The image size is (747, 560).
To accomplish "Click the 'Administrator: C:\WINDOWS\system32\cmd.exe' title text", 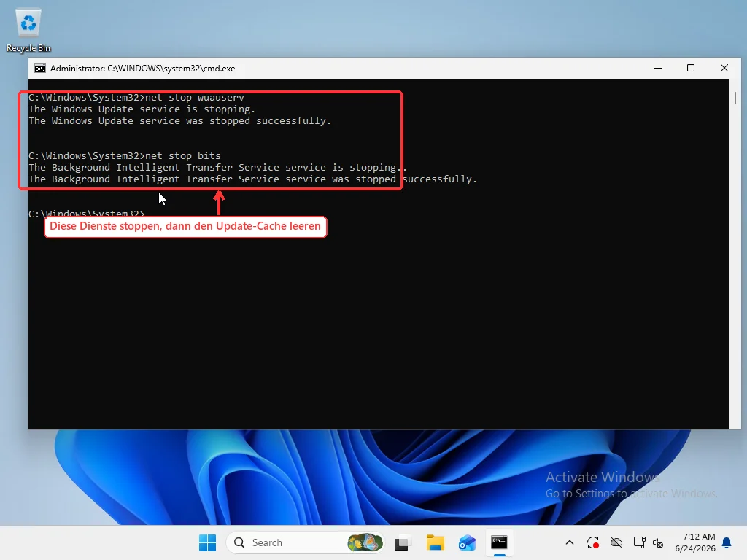I will pos(142,69).
